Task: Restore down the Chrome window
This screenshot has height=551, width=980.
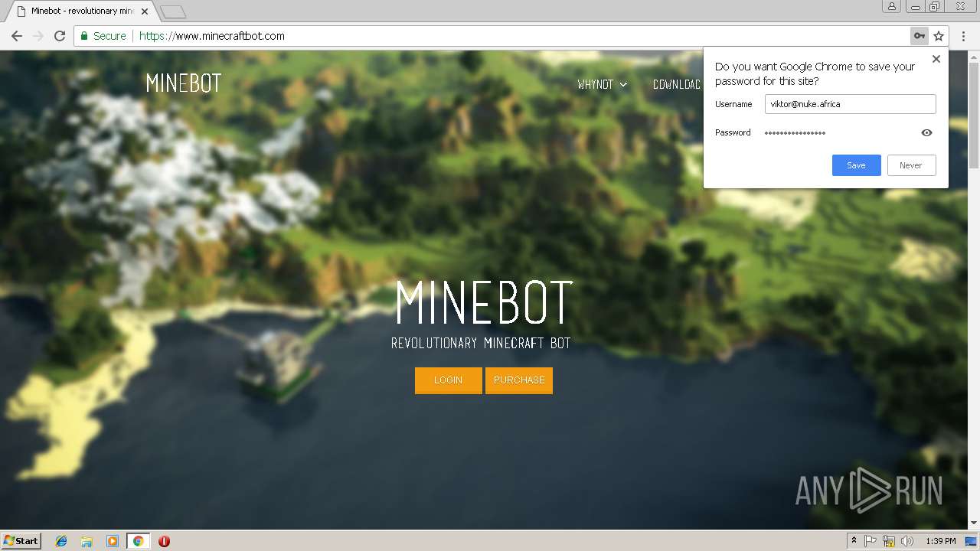Action: (935, 6)
